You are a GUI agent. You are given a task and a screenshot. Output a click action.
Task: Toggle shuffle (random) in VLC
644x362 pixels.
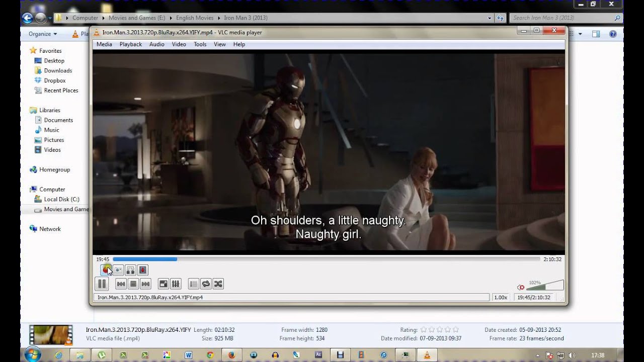point(218,284)
